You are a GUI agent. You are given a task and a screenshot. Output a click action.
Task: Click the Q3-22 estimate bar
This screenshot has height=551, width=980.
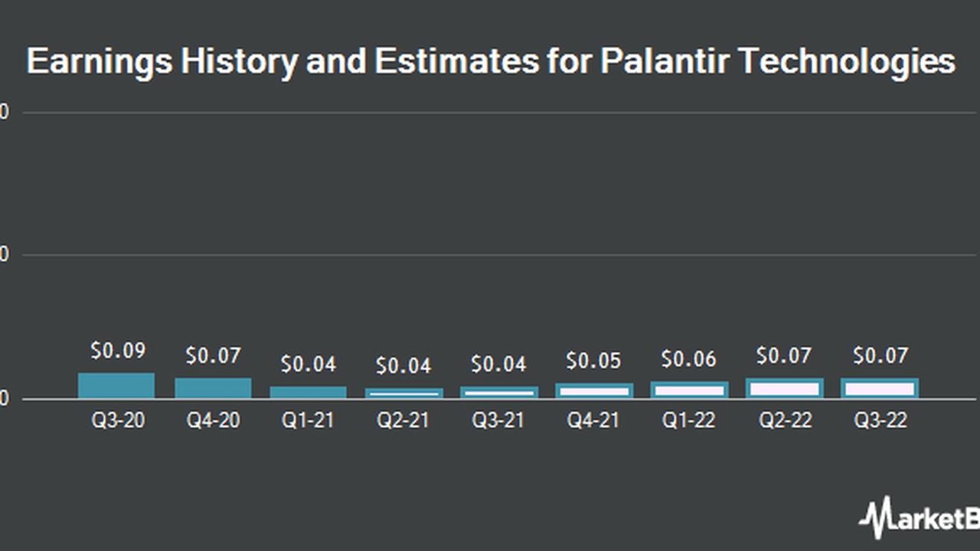coord(880,388)
